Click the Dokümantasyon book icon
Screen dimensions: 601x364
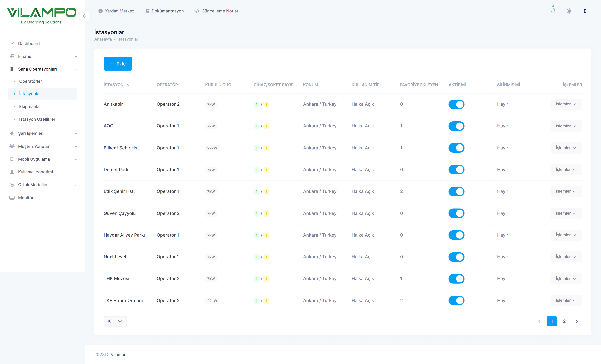pyautogui.click(x=147, y=11)
